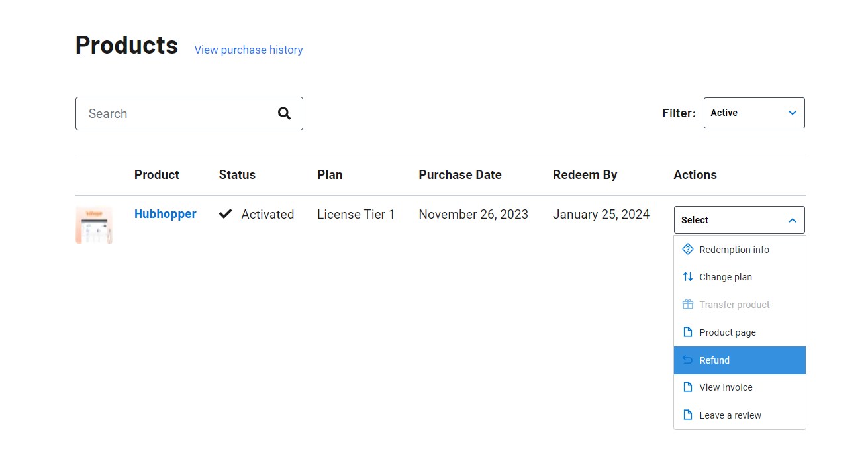The width and height of the screenshot is (868, 459).
Task: Click the View Invoice document icon
Action: coord(687,387)
